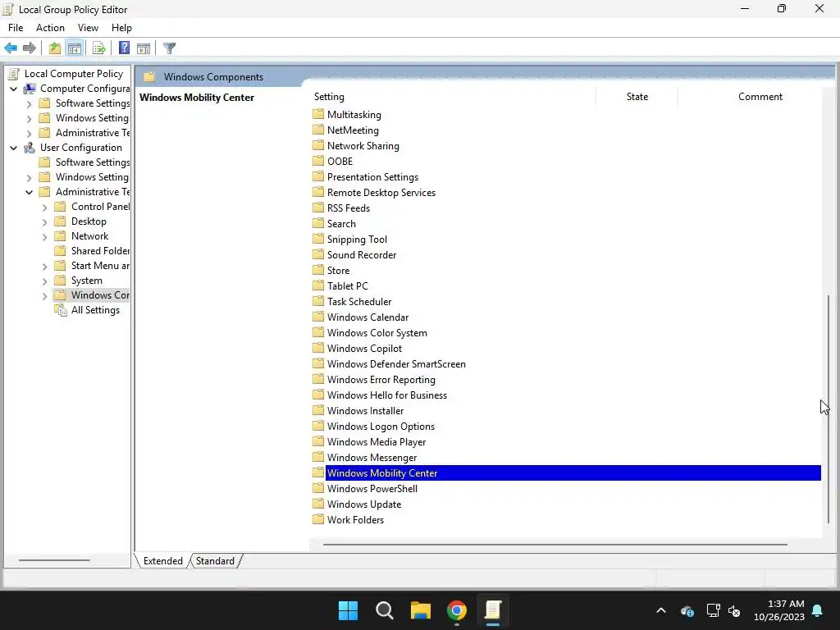Click the Windows Update folder icon
Screen dimensions: 840x630
pos(318,504)
